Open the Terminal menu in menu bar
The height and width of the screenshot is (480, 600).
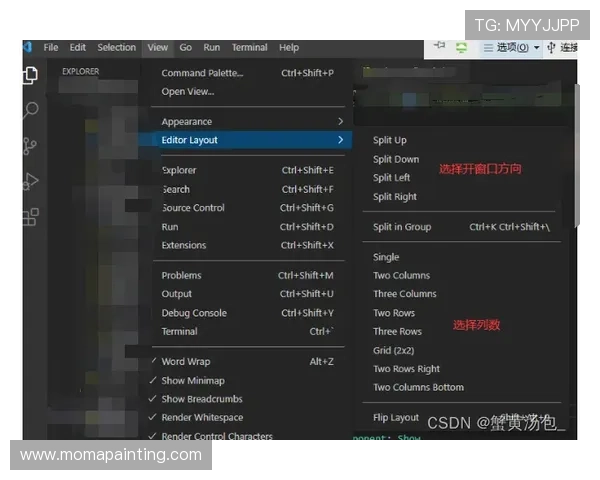(x=249, y=47)
